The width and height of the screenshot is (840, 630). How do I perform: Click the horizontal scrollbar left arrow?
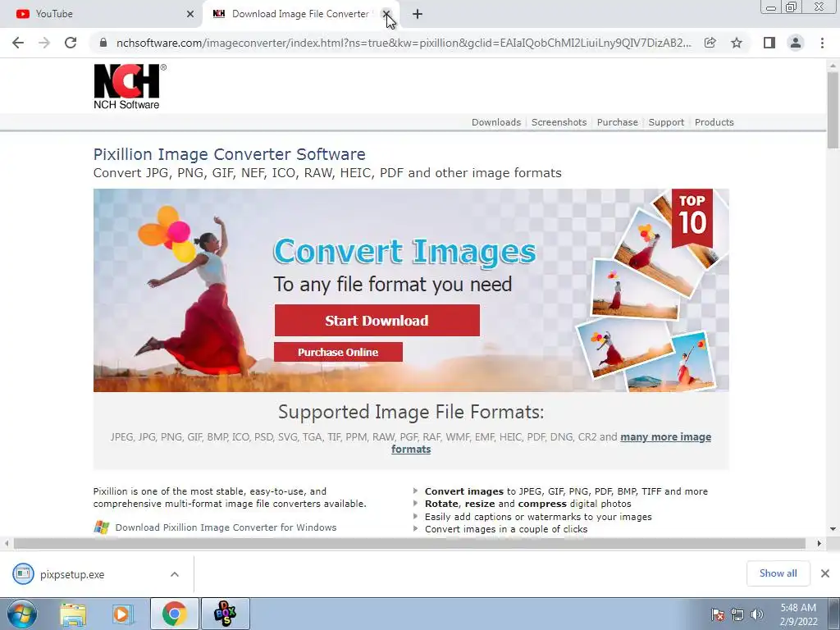pyautogui.click(x=7, y=543)
